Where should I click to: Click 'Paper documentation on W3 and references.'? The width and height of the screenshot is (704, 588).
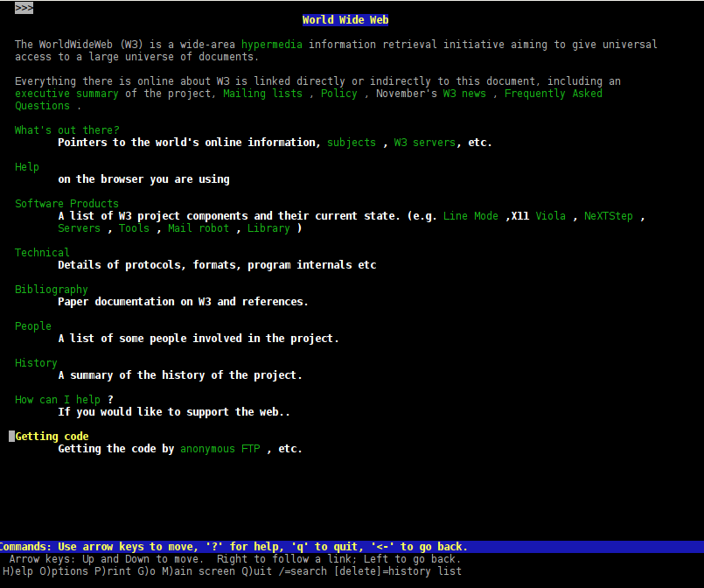click(x=183, y=302)
